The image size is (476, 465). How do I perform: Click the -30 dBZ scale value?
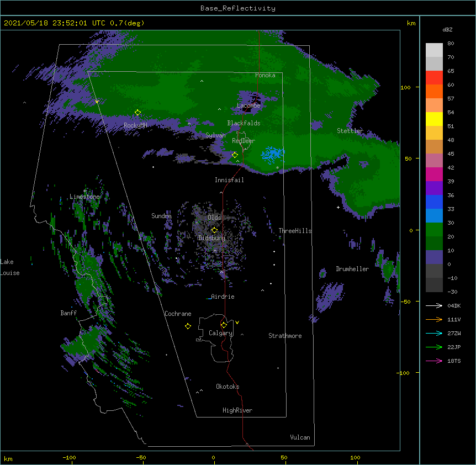[452, 292]
